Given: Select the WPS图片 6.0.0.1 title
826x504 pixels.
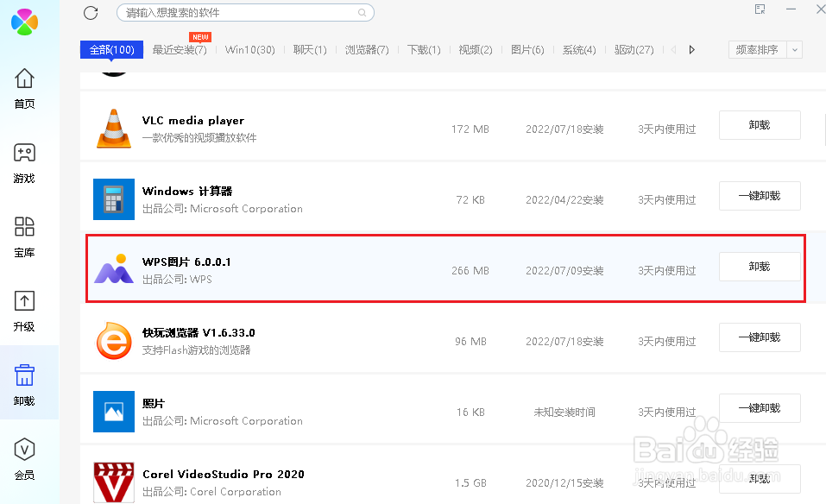Looking at the screenshot, I should click(186, 261).
